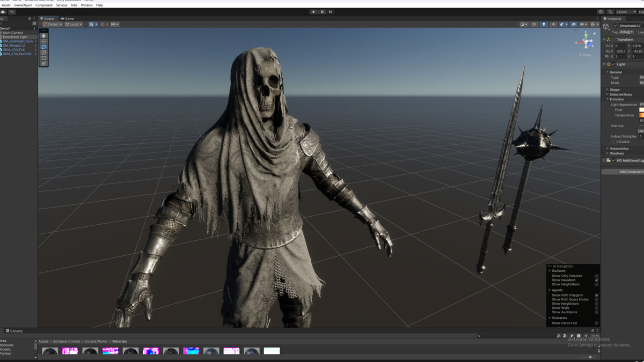Viewport: 644px width, 362px height.
Task: Expand SKM_K34_NoCloth prefab arrow
Action: (36, 54)
